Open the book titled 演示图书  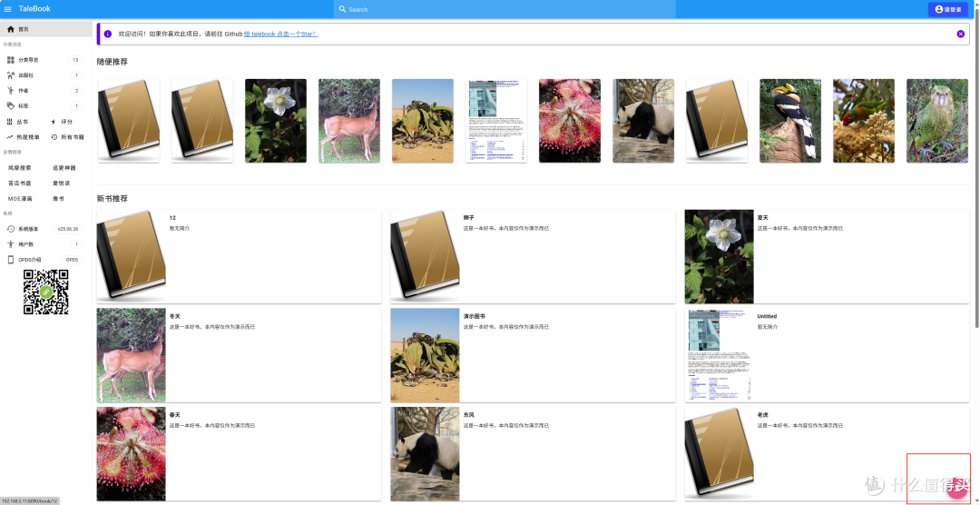pos(533,355)
